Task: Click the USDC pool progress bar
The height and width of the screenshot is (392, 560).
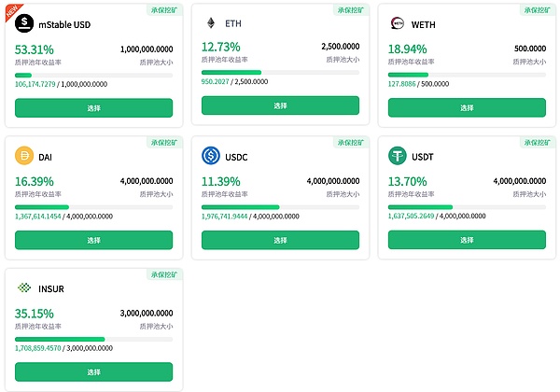Action: pos(280,207)
